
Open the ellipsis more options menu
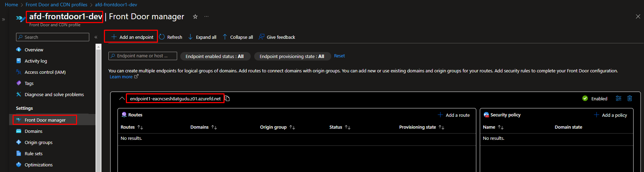(206, 16)
